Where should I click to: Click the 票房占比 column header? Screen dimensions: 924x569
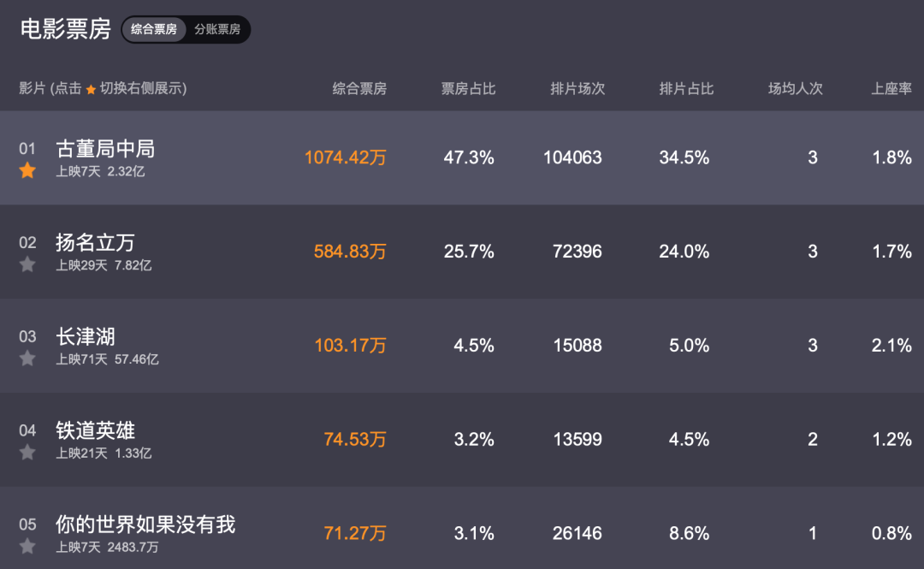click(469, 89)
